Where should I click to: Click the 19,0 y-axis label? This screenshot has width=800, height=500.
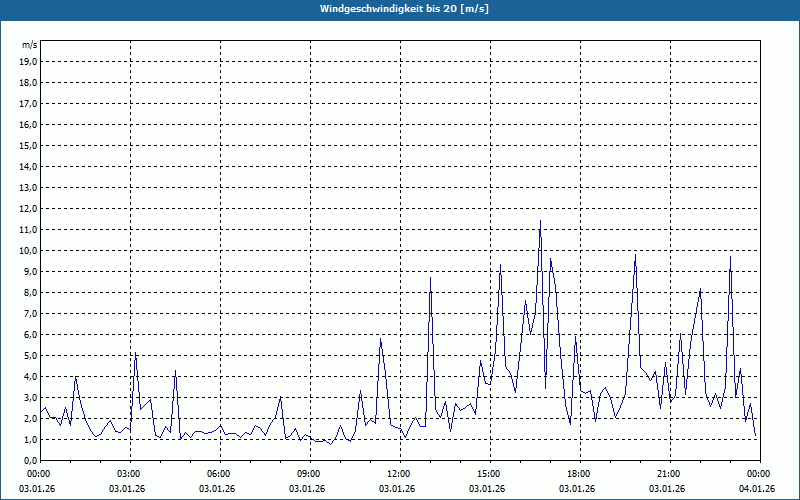(28, 62)
